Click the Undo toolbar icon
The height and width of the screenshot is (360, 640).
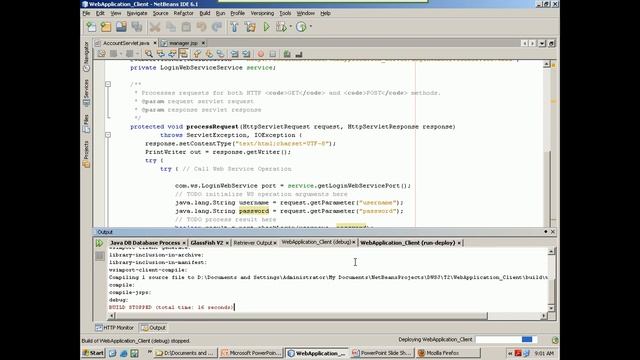click(202, 27)
